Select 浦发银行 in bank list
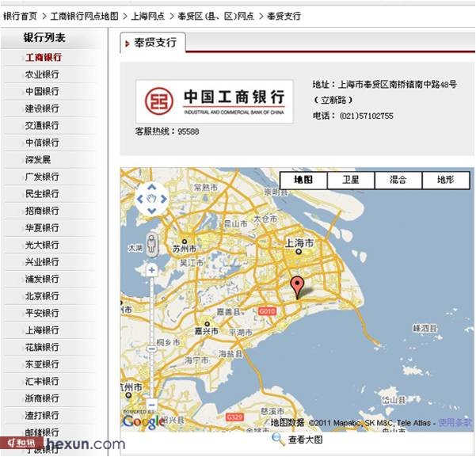This screenshot has height=457, width=476. (42, 279)
